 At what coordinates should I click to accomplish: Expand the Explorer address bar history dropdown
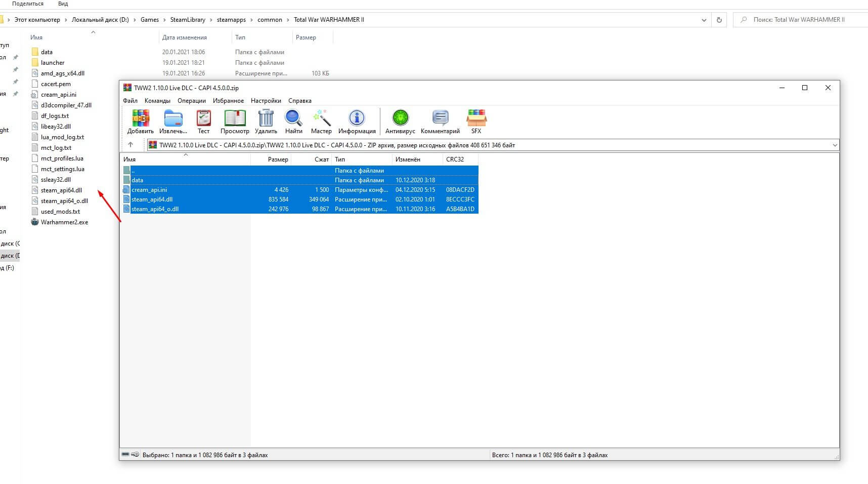tap(704, 20)
